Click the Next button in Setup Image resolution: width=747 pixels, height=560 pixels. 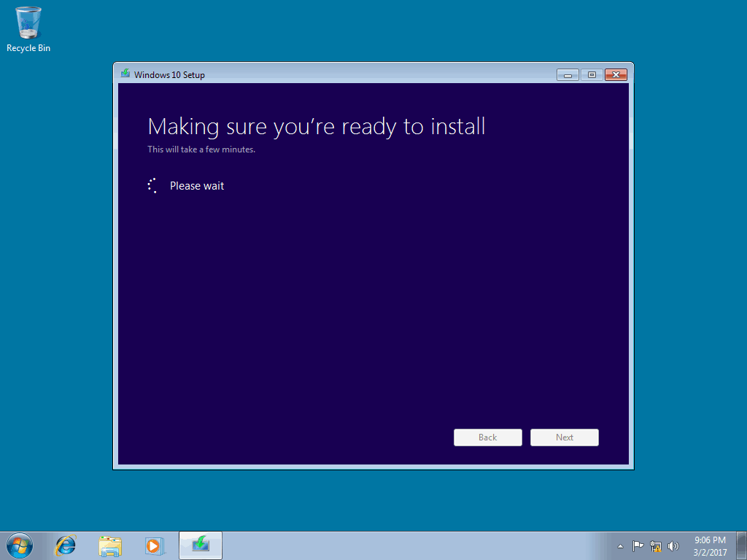564,437
